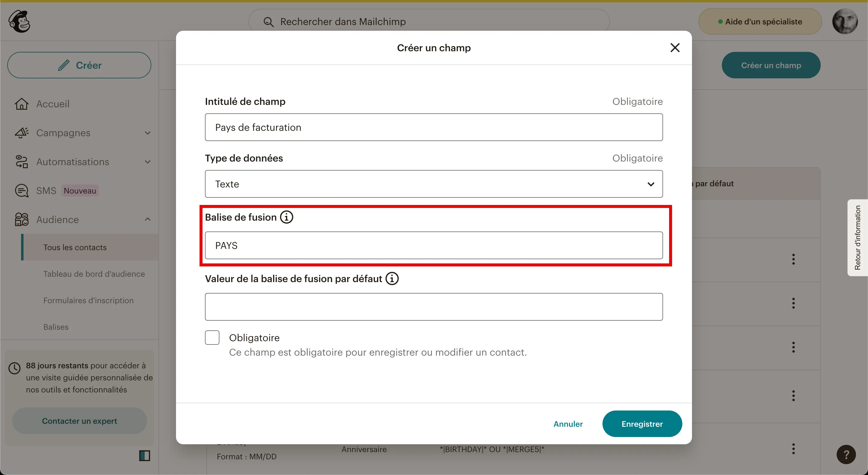This screenshot has height=475, width=868.
Task: Open the Type de données dropdown
Action: point(434,184)
